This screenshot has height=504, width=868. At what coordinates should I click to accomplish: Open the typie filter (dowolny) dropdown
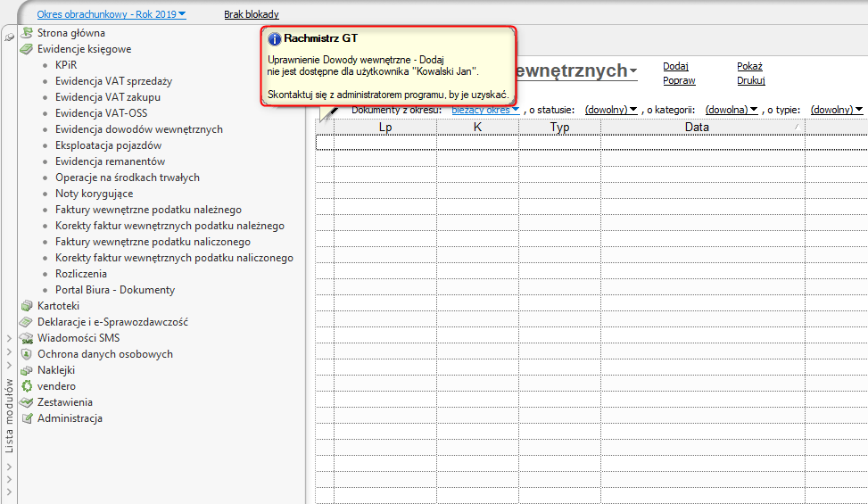(837, 110)
